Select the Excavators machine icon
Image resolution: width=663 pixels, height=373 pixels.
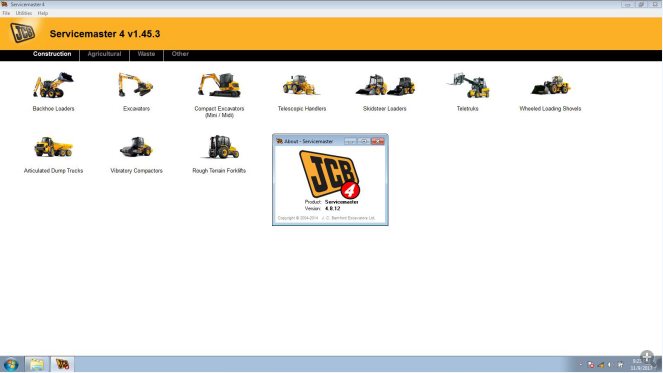point(136,85)
